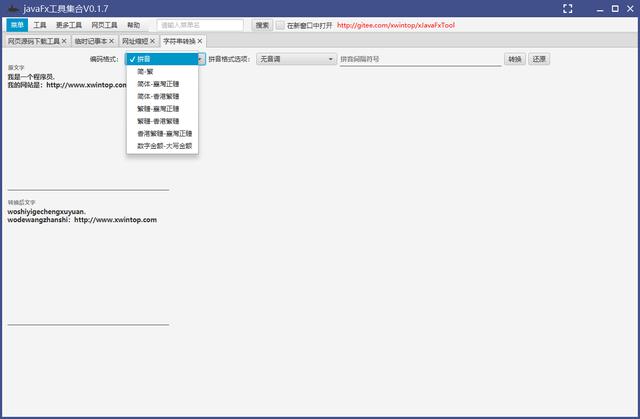Open the 无音调 pinyin format dropdown
Image resolution: width=640 pixels, height=419 pixels.
pyautogui.click(x=296, y=59)
